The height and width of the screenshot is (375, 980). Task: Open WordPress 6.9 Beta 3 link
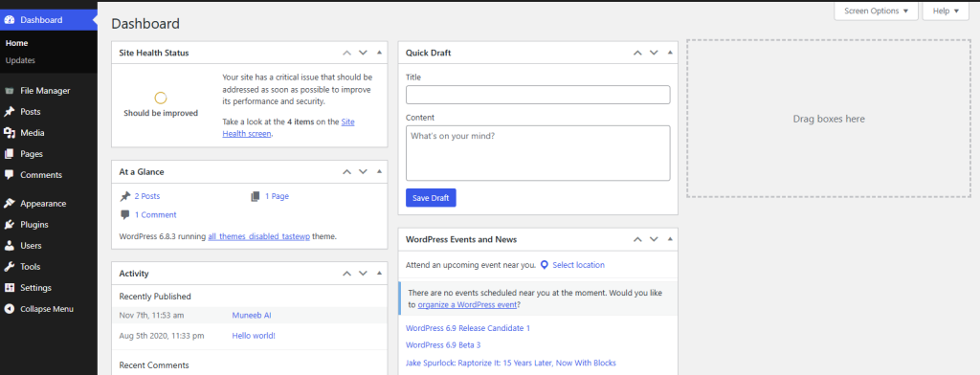pyautogui.click(x=443, y=345)
